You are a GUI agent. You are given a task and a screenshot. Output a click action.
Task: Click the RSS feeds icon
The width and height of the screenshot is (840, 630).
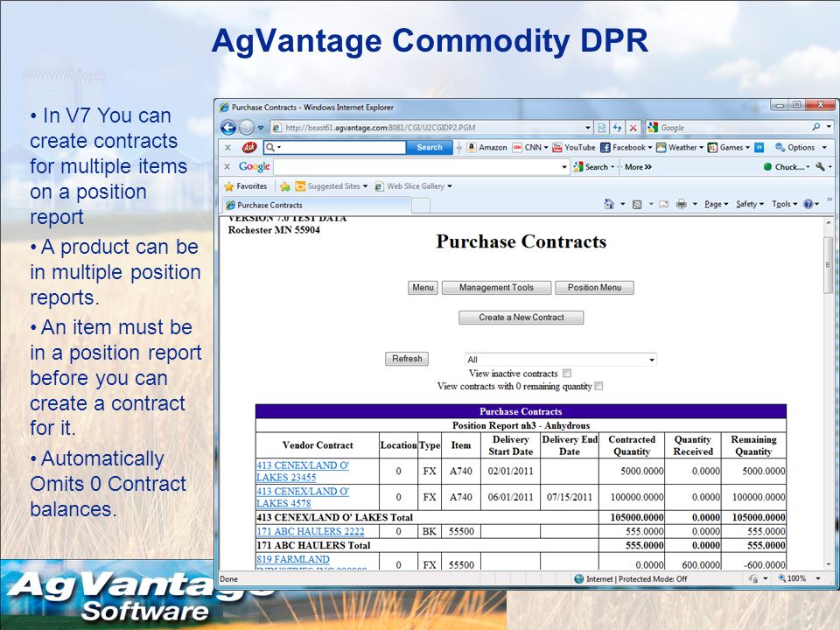(x=637, y=204)
